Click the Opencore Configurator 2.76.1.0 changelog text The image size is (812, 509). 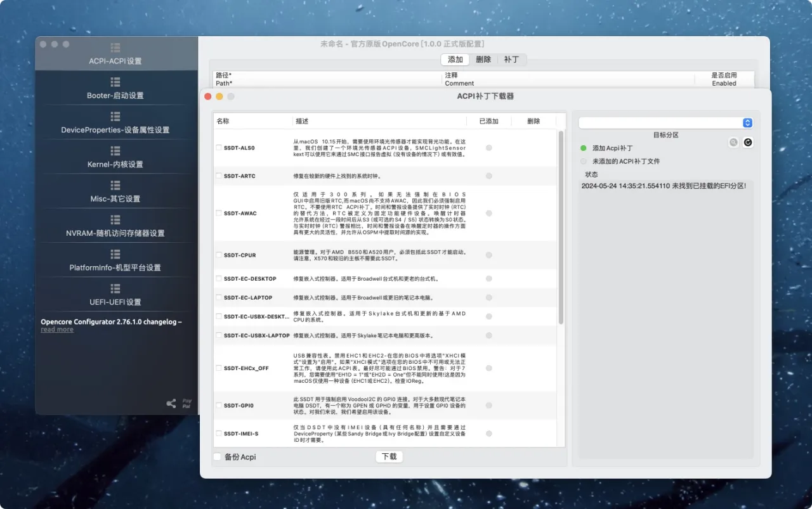tap(111, 321)
